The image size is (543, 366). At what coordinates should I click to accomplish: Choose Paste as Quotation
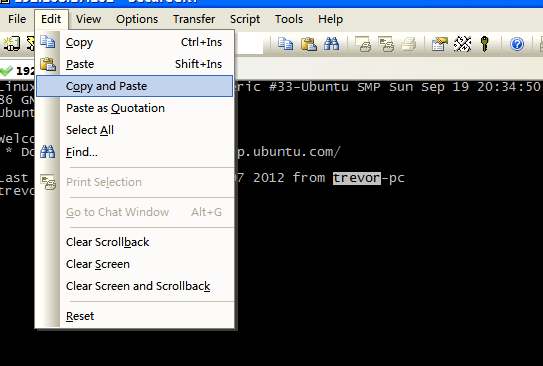click(135, 108)
